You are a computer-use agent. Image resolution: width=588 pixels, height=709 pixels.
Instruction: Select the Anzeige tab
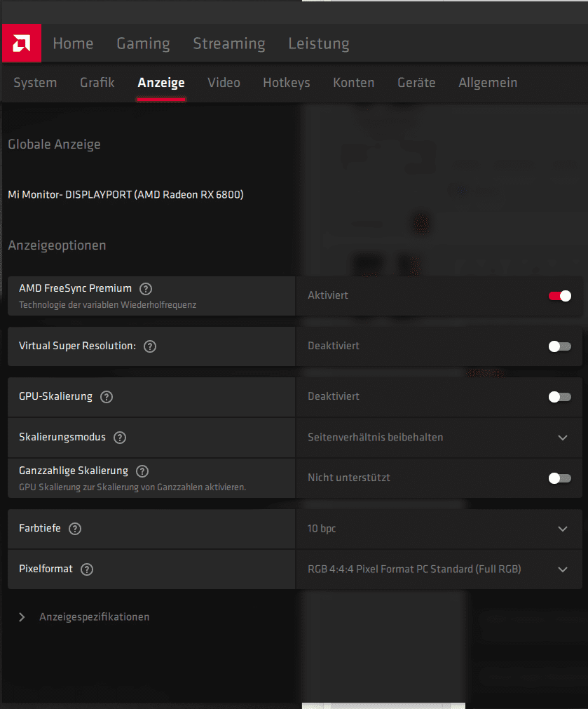pos(161,83)
